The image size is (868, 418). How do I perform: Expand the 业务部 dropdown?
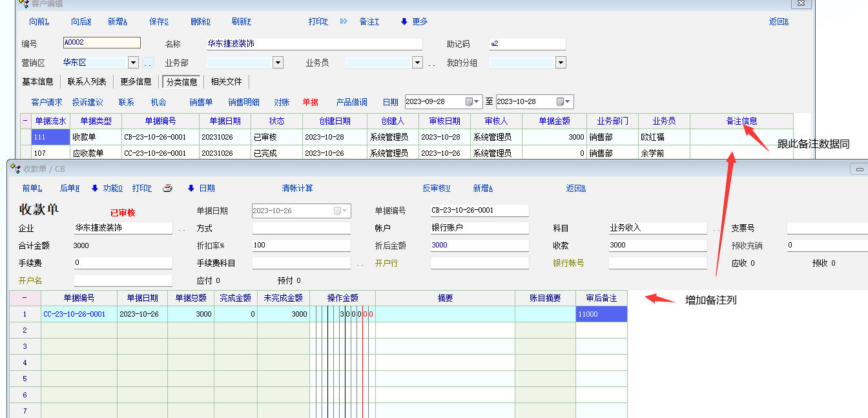coord(278,63)
